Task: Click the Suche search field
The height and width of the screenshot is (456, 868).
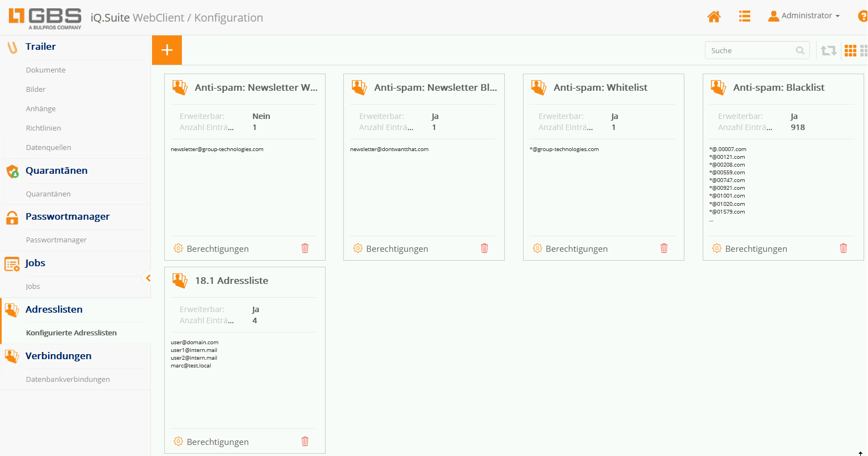Action: click(752, 51)
